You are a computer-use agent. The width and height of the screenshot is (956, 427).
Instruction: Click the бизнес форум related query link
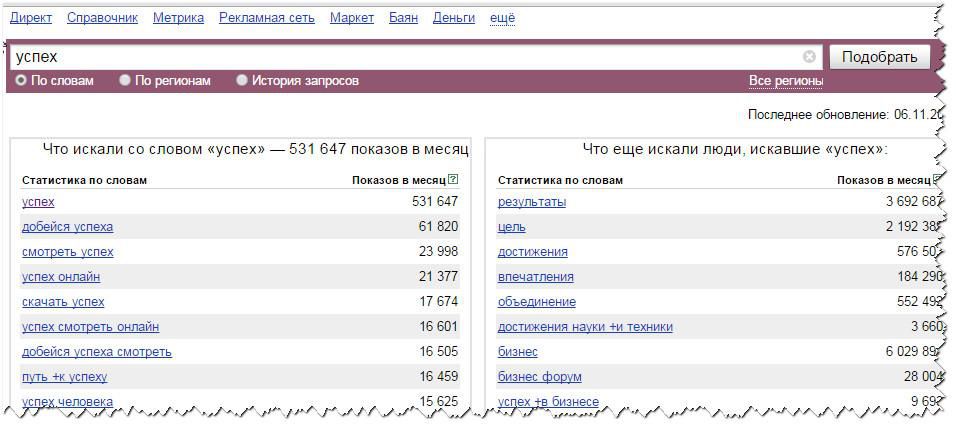pos(539,377)
